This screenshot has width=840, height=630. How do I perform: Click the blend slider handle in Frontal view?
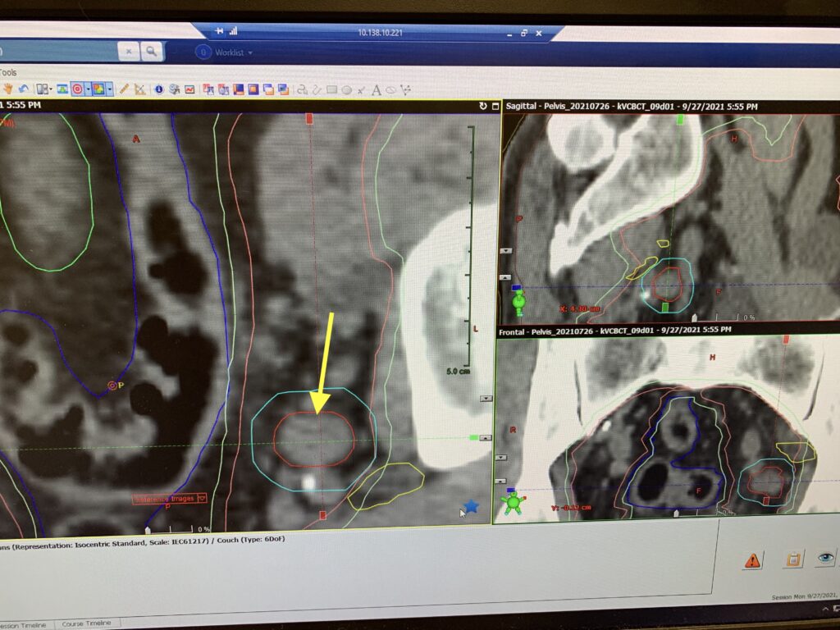click(x=677, y=514)
